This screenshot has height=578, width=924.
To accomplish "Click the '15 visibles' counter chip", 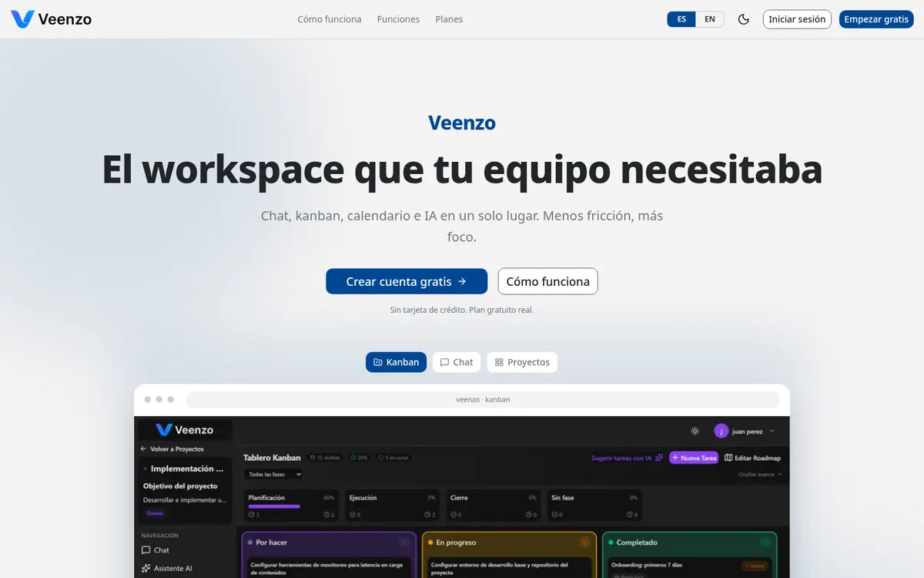I will click(326, 458).
